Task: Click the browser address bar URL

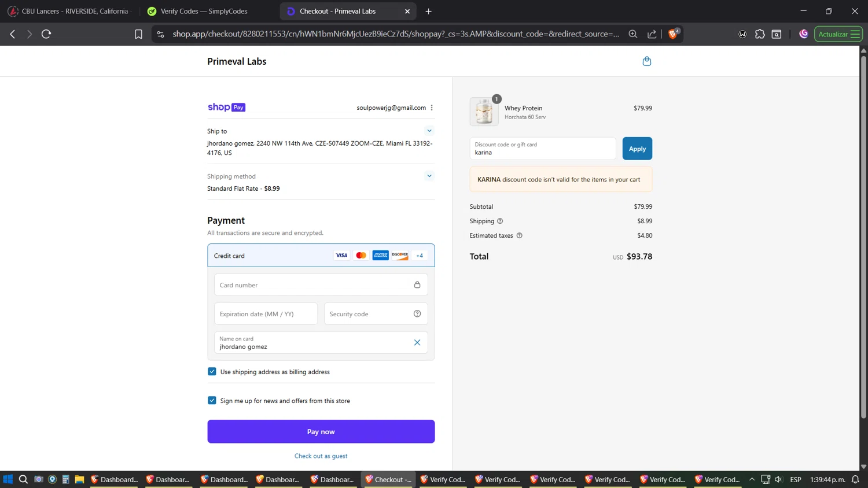Action: pyautogui.click(x=396, y=34)
